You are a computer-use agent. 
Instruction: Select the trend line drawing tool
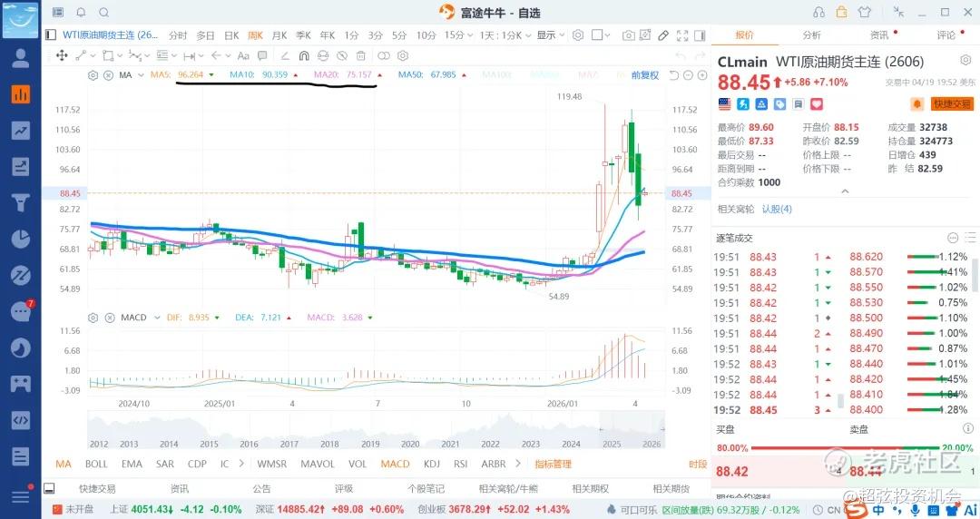[x=81, y=55]
